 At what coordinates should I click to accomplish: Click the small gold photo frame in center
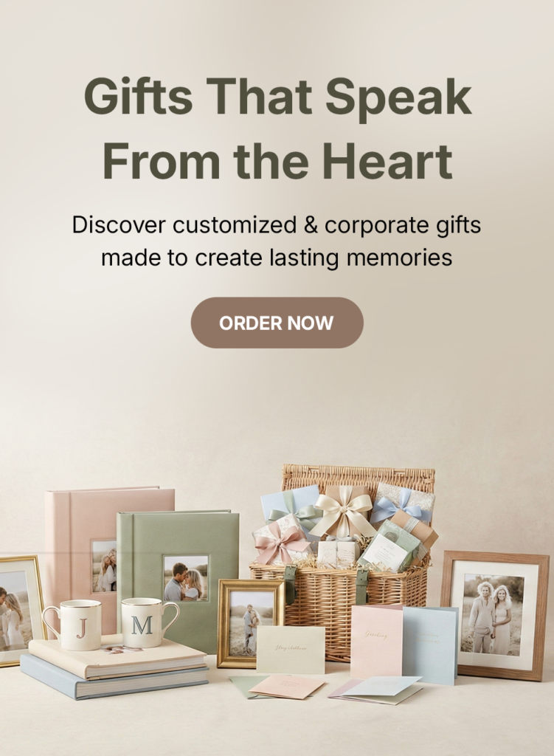[x=251, y=623]
